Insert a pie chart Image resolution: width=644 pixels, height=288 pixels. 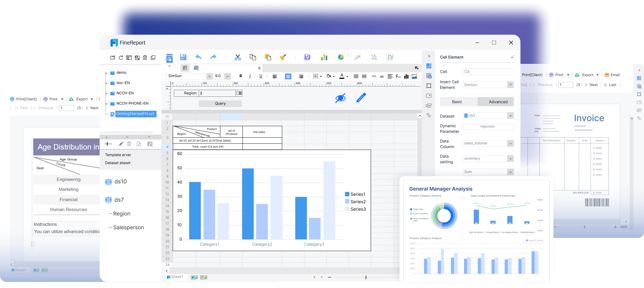(x=341, y=57)
